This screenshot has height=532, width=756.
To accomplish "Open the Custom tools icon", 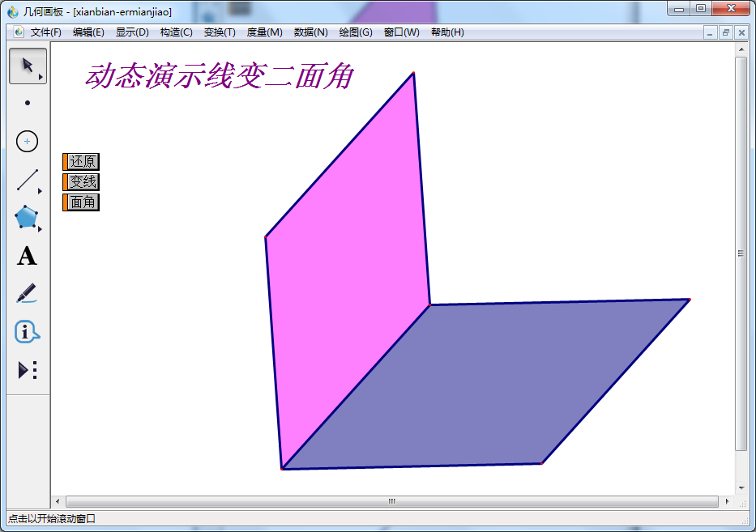I will [x=28, y=370].
